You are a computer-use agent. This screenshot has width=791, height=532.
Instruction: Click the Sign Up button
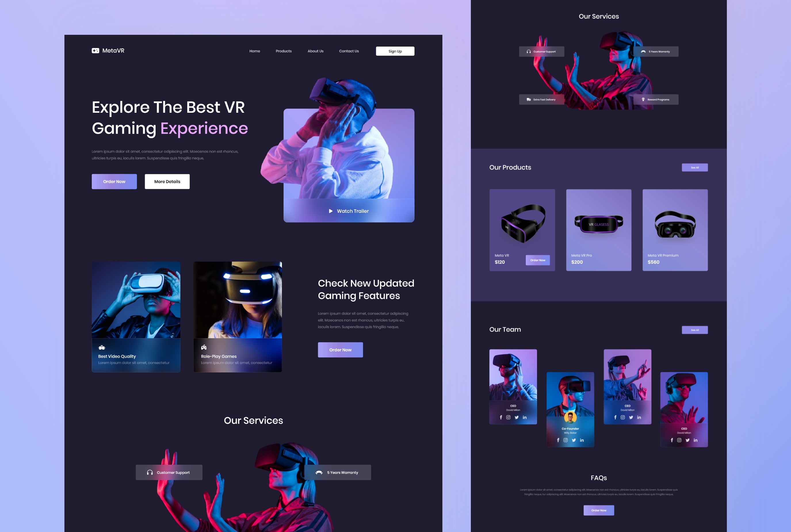(395, 51)
